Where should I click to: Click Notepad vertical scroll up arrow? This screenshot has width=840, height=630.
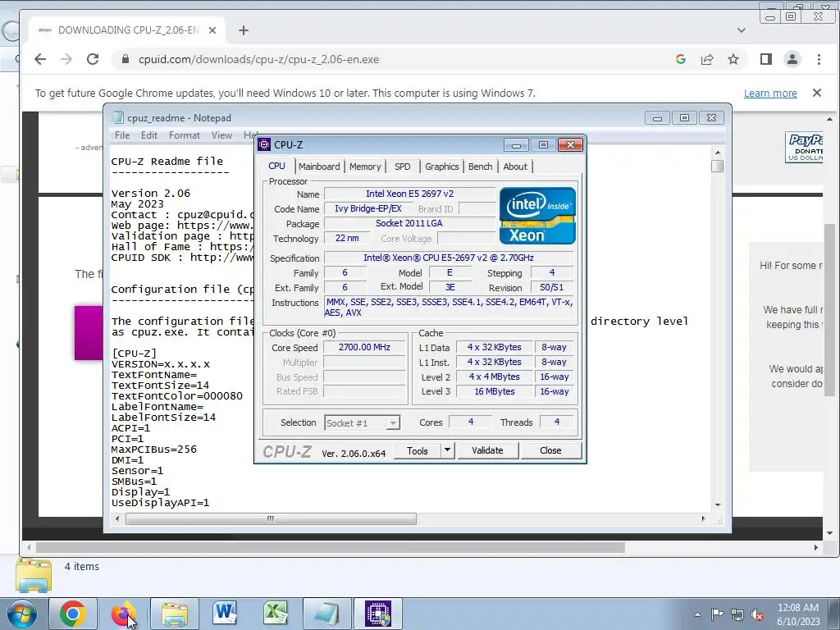click(717, 153)
